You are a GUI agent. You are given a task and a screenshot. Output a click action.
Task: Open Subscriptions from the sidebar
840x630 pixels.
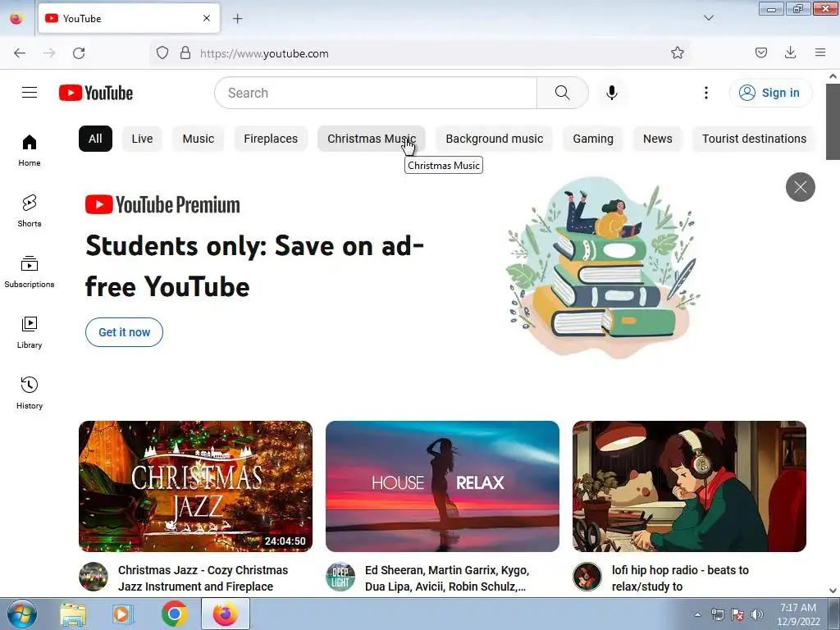tap(30, 272)
